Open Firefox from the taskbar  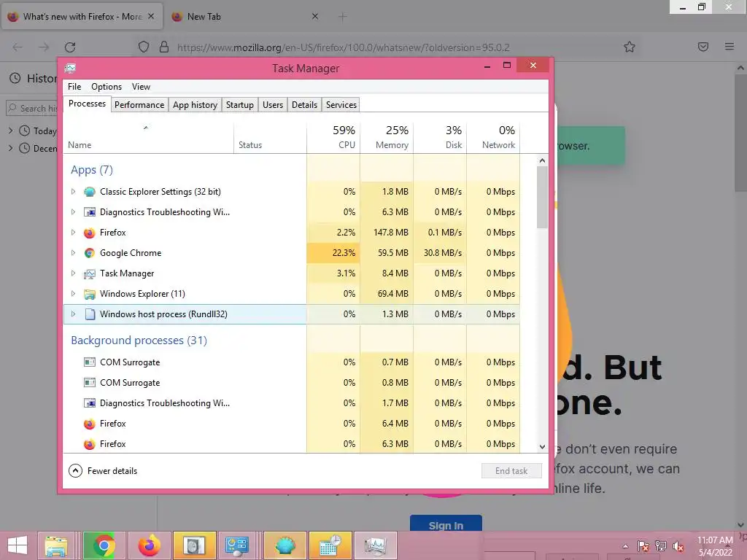point(149,545)
